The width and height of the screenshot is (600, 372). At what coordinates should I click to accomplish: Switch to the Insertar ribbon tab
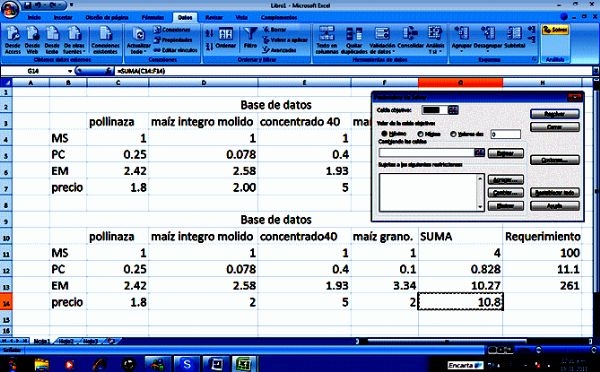point(63,17)
